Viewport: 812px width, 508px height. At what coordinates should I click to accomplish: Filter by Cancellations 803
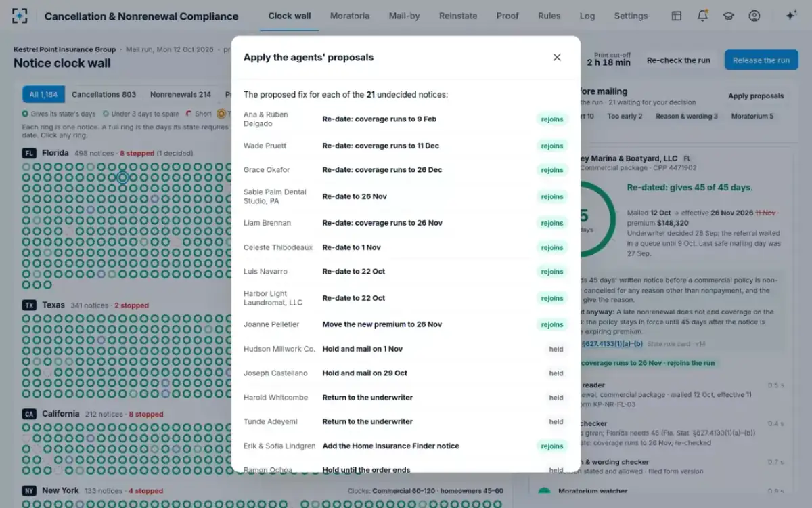[x=104, y=95]
